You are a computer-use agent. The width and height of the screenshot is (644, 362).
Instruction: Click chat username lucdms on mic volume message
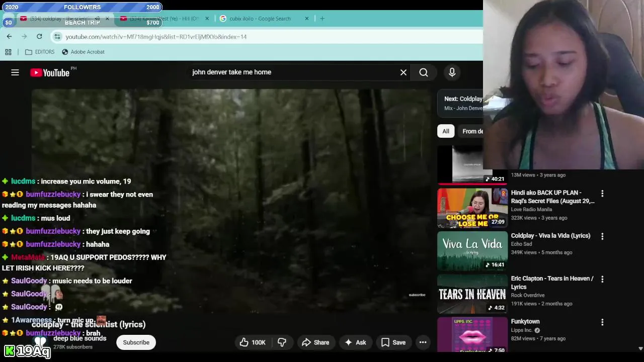click(x=23, y=182)
